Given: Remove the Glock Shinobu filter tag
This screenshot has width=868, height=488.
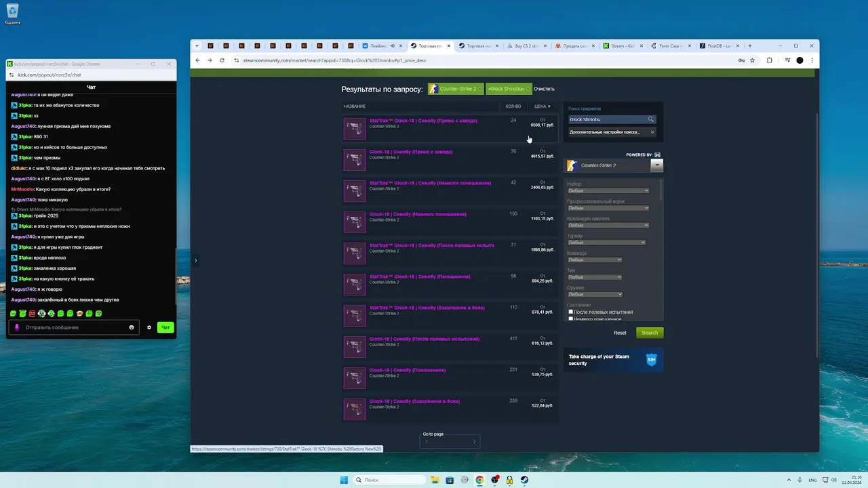Looking at the screenshot, I should (x=528, y=89).
